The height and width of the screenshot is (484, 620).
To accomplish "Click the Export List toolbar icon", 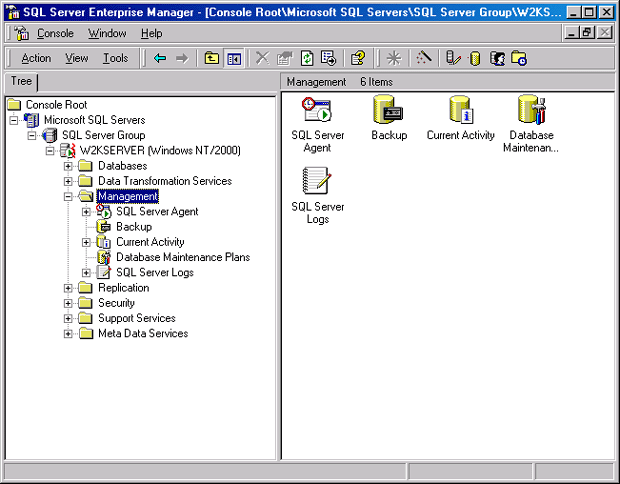I will (x=329, y=59).
